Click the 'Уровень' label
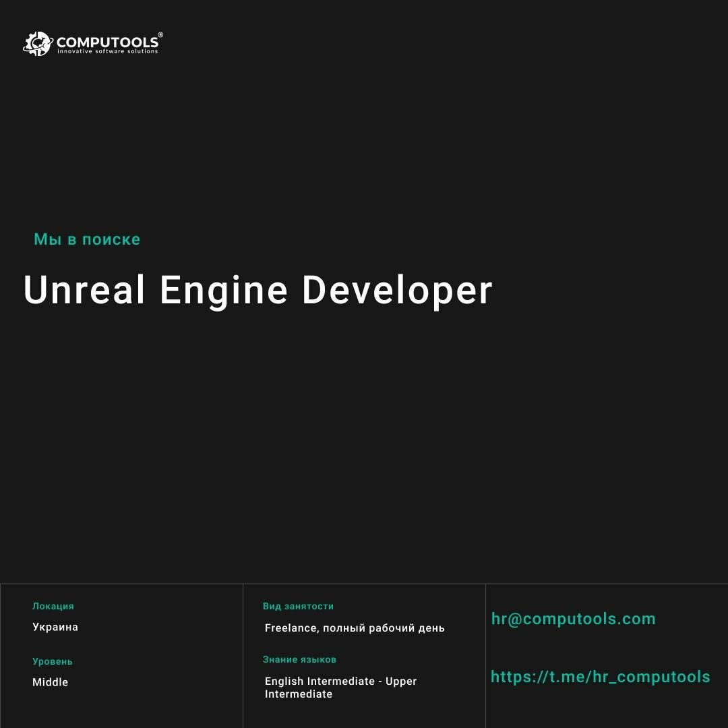Image resolution: width=728 pixels, height=728 pixels. coord(53,661)
